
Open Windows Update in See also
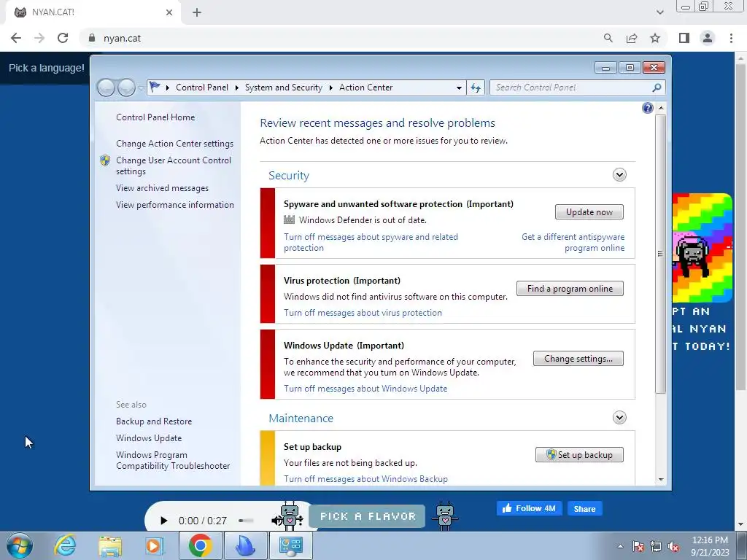[x=149, y=438]
